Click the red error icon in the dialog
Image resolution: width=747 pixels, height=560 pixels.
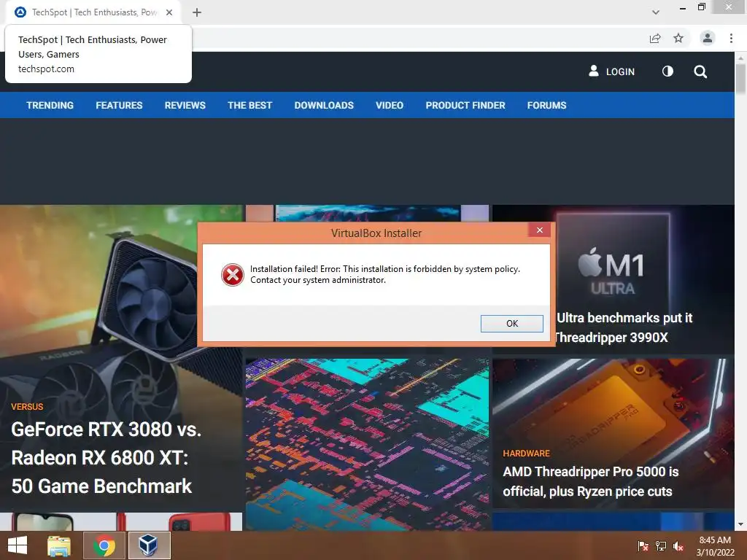click(233, 275)
